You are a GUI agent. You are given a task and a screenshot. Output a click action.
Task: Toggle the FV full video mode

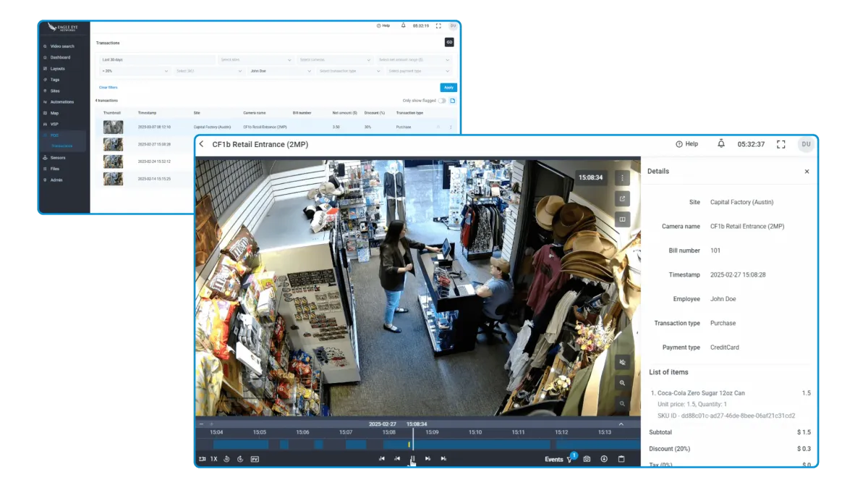[x=255, y=459]
